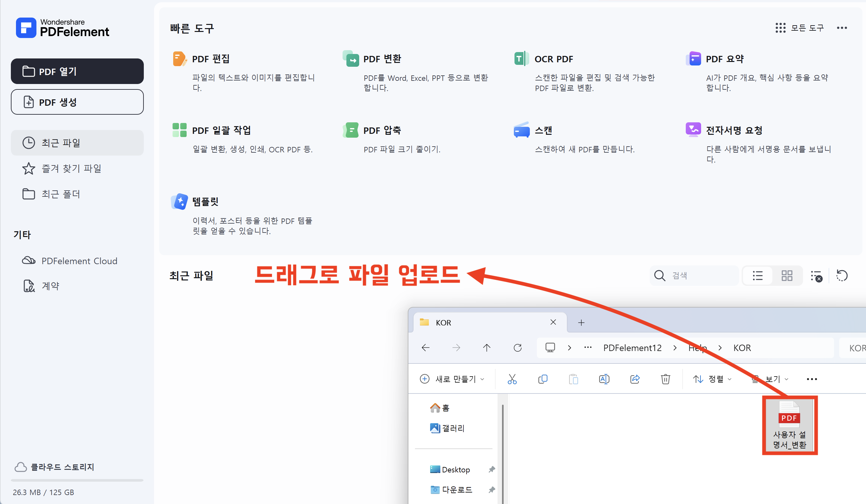Open the PDF 요약 tool
Image resolution: width=866 pixels, height=504 pixels.
pos(724,58)
